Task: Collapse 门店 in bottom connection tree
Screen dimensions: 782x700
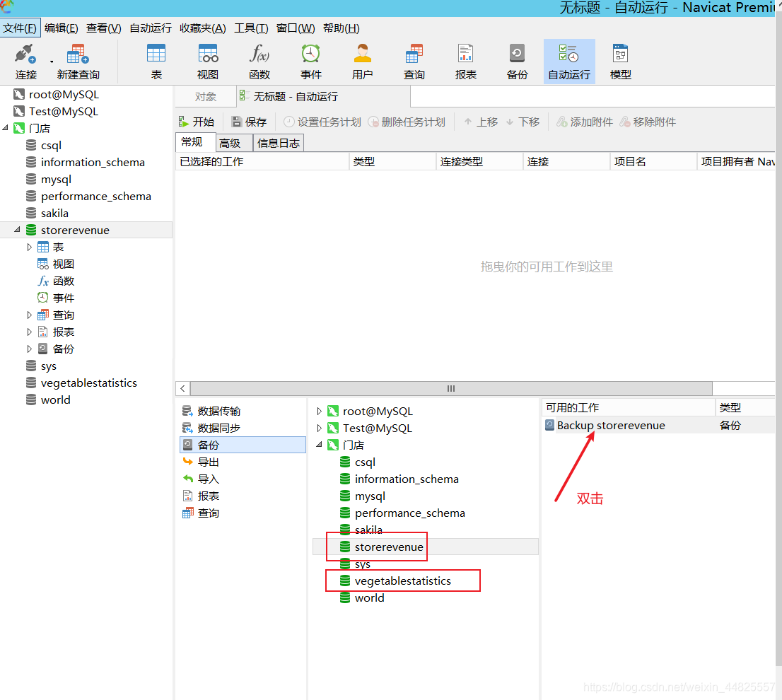Action: pyautogui.click(x=319, y=445)
